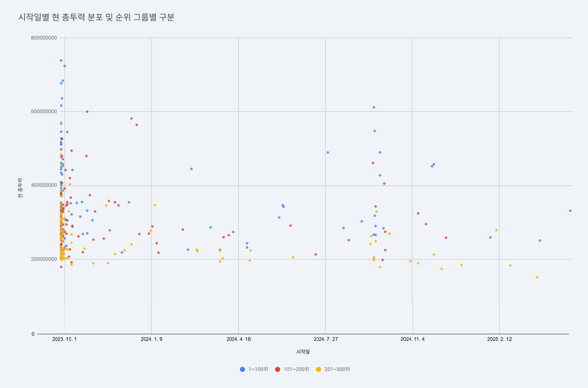Screen dimensions: 588x388
Task: Select the 201~300위 legend label
Action: pos(337,369)
